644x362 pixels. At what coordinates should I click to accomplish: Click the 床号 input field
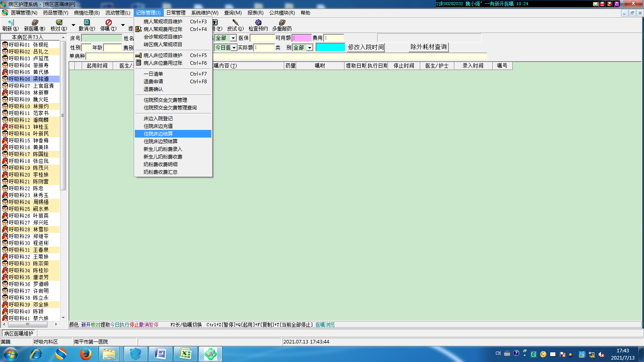pyautogui.click(x=102, y=38)
